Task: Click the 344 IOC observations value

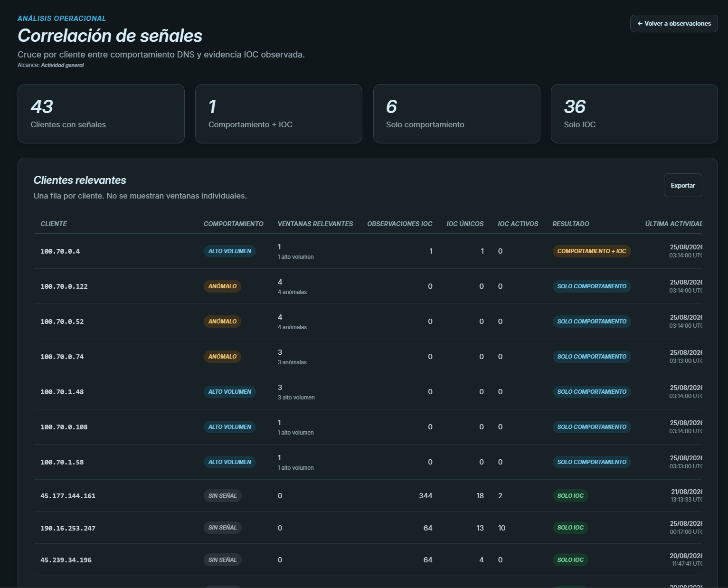Action: 425,496
